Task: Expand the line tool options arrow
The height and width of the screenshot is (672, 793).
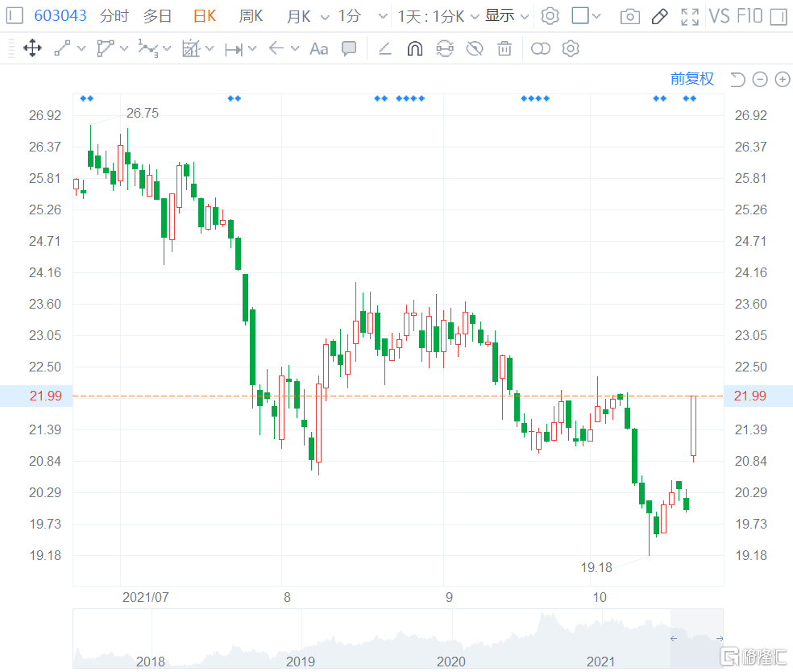Action: point(81,48)
